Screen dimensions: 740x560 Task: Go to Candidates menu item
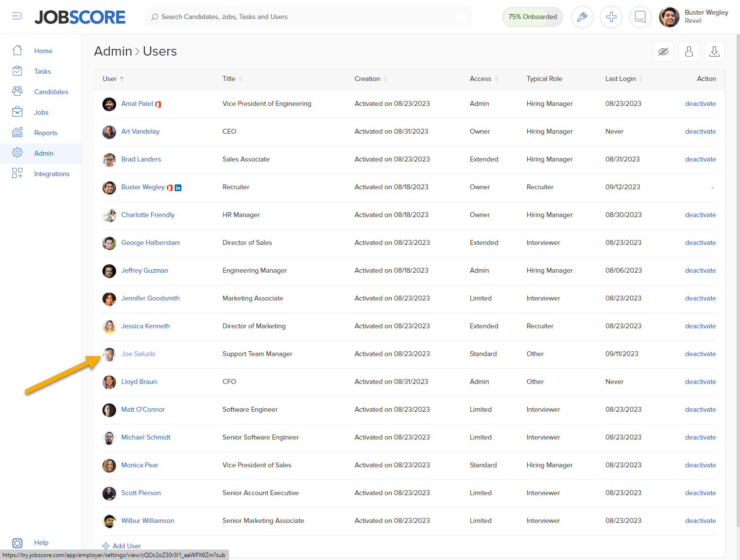[x=51, y=92]
